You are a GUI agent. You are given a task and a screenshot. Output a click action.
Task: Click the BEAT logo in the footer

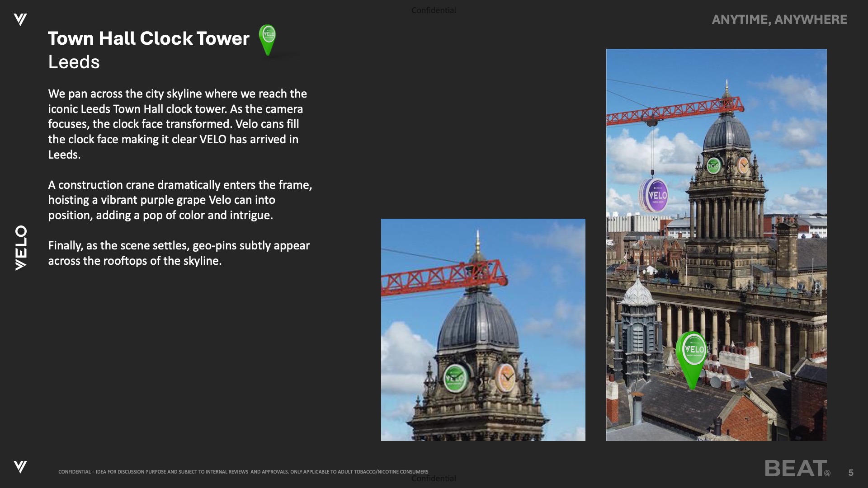click(x=796, y=469)
